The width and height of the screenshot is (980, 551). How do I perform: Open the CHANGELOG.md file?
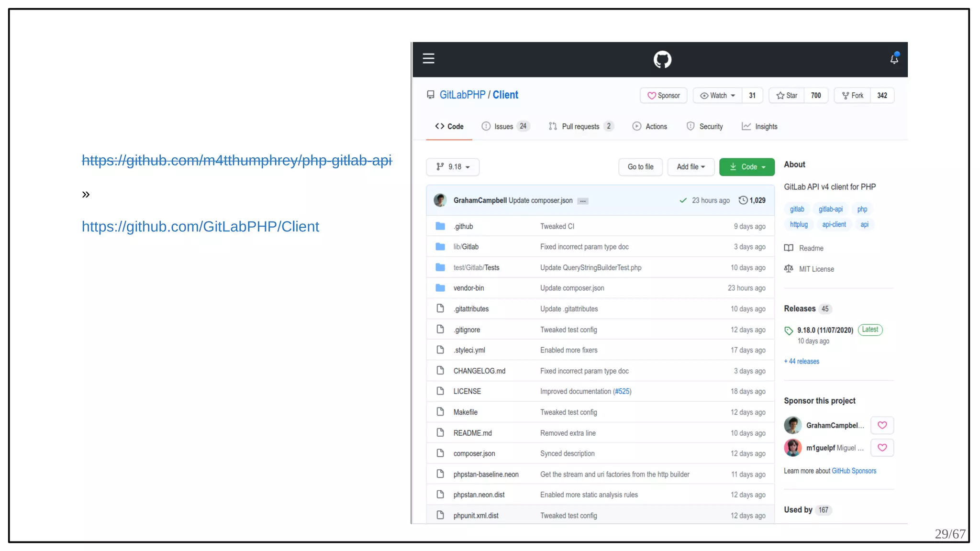479,371
